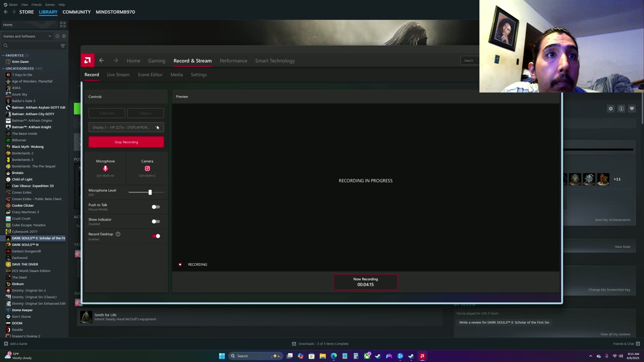Click Steam Downloads status at bottom

click(x=320, y=344)
